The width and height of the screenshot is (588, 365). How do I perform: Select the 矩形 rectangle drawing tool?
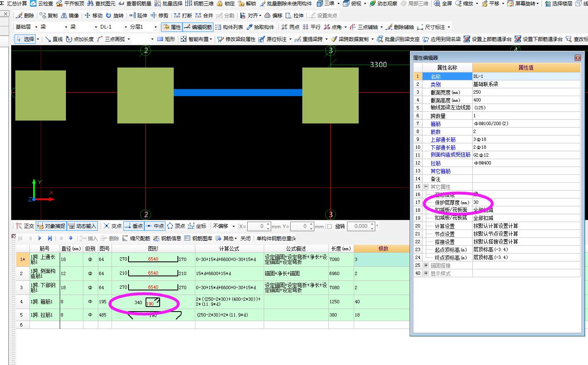point(166,39)
